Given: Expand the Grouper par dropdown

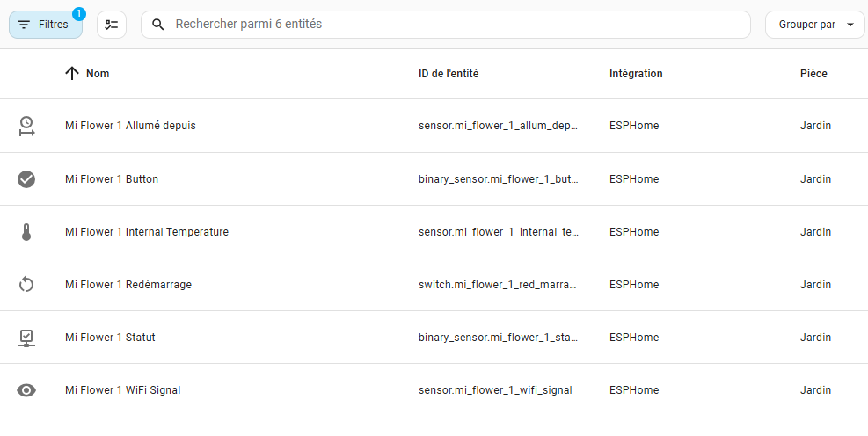Looking at the screenshot, I should [x=815, y=25].
